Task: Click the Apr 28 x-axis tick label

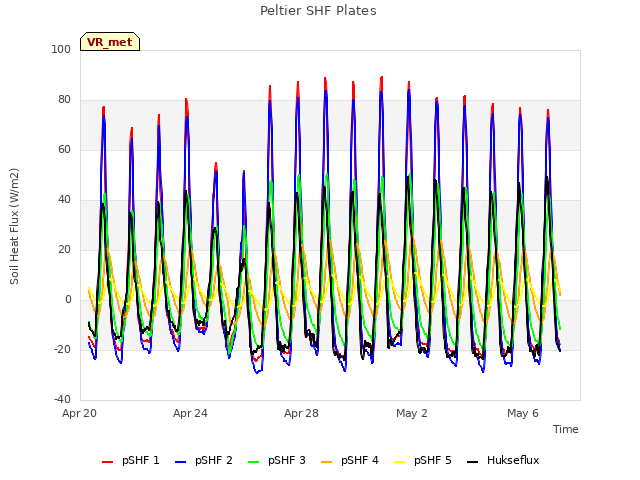Action: tap(301, 413)
